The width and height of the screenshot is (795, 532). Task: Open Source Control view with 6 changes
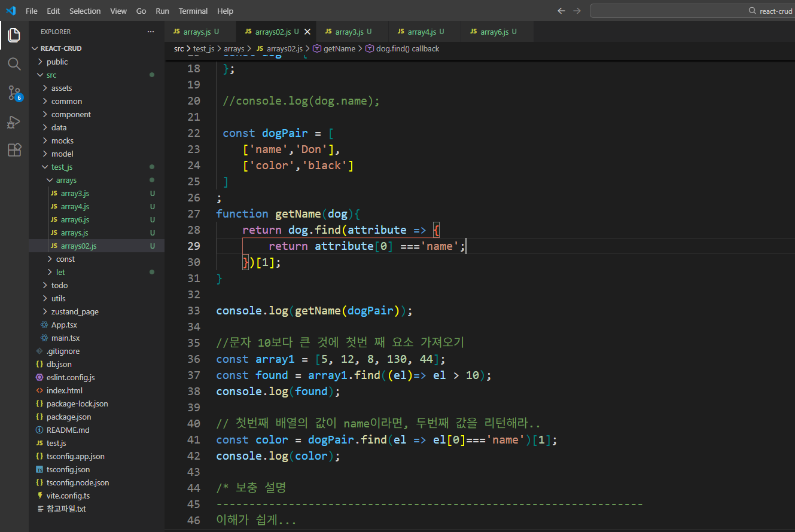click(x=14, y=93)
